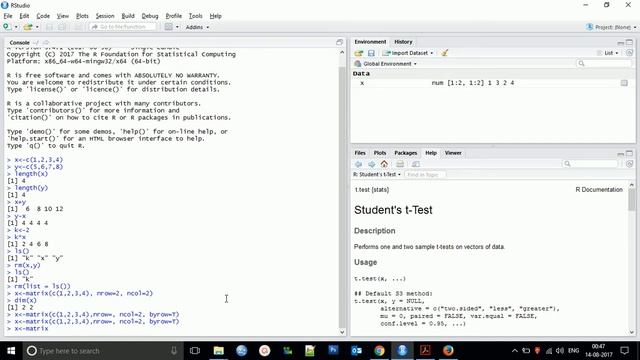This screenshot has width=640, height=360.
Task: Click the Console maximize pane icon
Action: click(339, 42)
